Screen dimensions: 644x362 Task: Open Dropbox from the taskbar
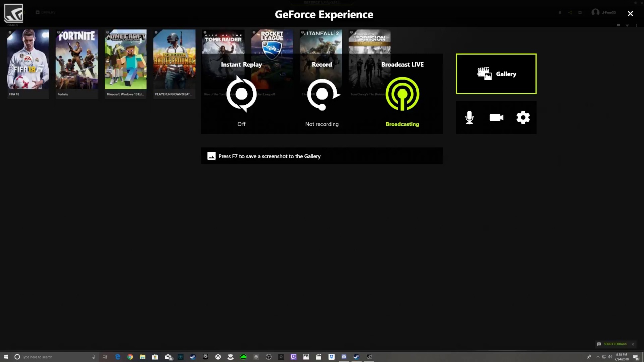[331, 357]
